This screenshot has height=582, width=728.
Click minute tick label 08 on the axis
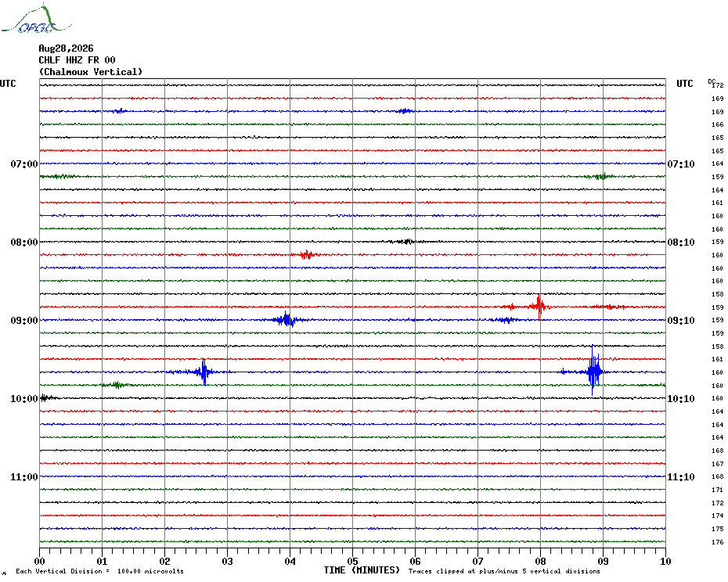click(x=541, y=562)
